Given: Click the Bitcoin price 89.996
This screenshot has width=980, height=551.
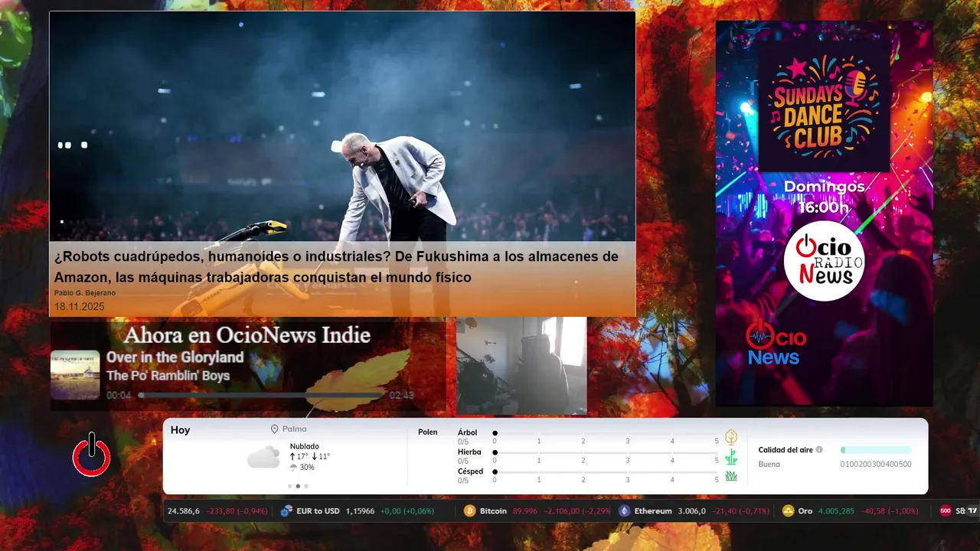Looking at the screenshot, I should [x=524, y=510].
